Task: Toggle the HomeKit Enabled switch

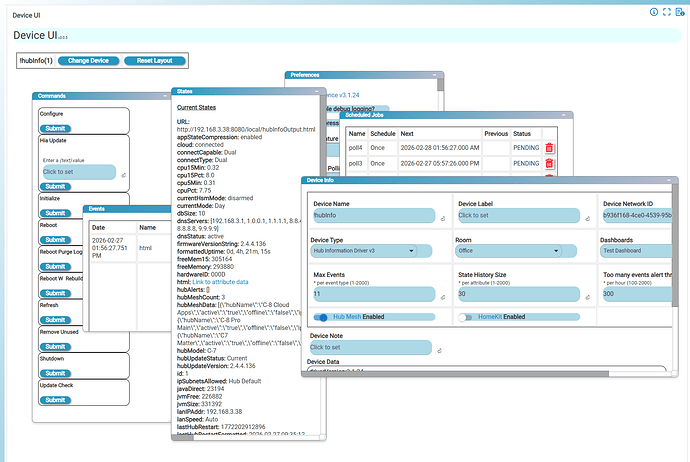Action: (x=468, y=317)
